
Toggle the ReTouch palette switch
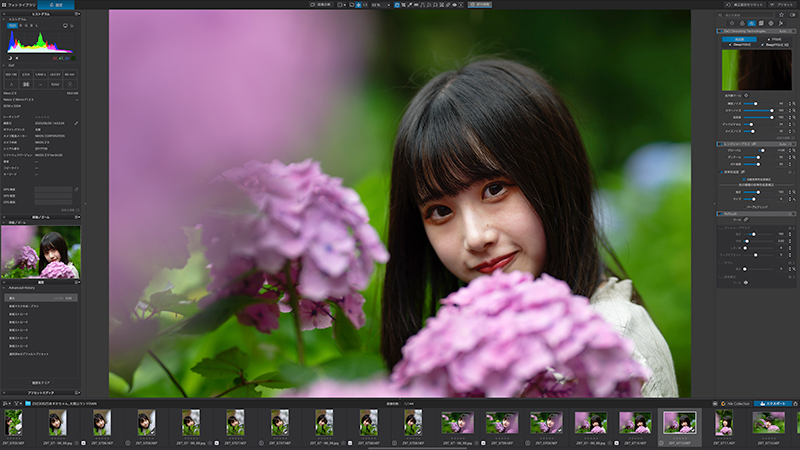[x=721, y=214]
